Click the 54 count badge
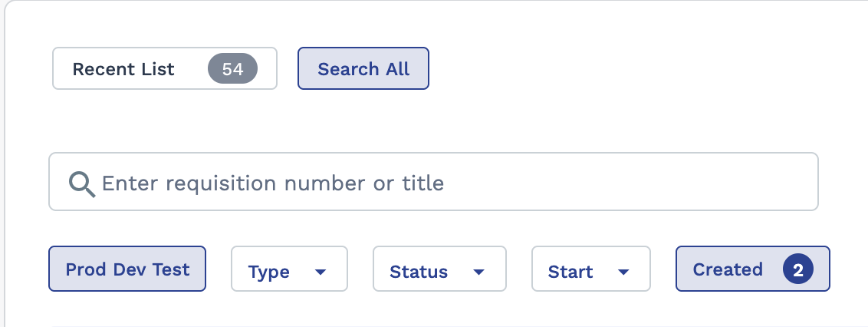Screen dimensions: 868x327 [x=232, y=69]
